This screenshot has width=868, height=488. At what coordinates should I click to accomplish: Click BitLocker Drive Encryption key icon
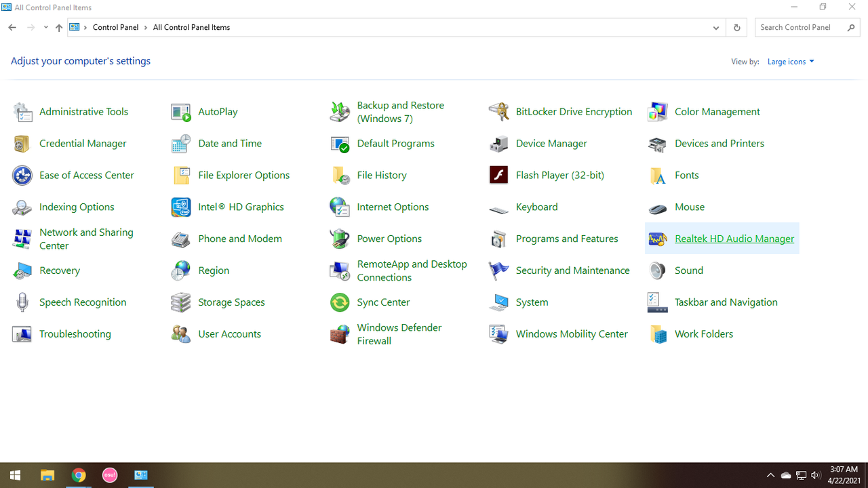498,112
